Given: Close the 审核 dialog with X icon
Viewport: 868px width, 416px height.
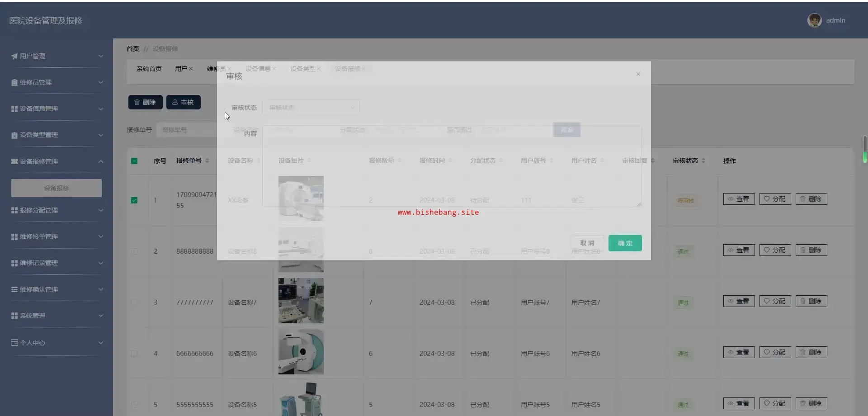Looking at the screenshot, I should [638, 74].
